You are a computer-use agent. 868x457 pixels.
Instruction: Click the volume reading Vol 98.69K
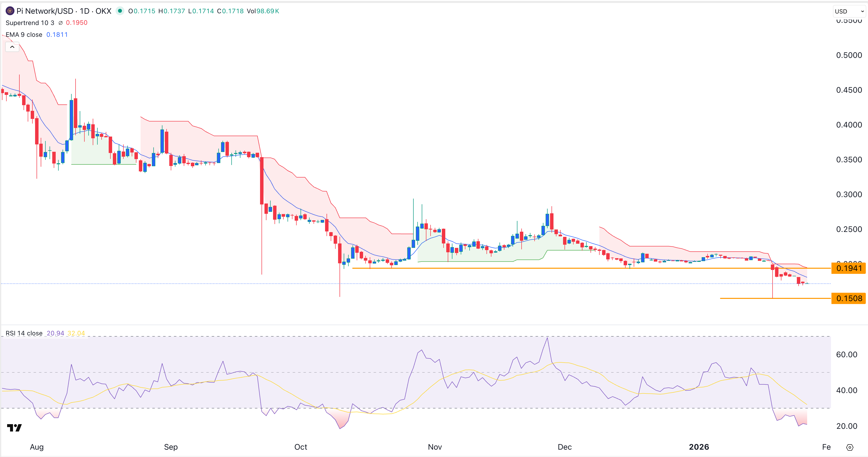(x=263, y=11)
